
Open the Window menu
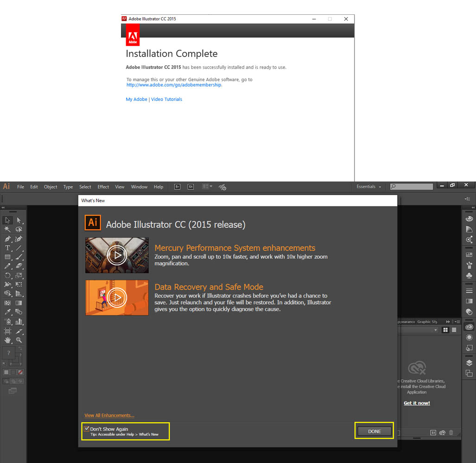139,187
